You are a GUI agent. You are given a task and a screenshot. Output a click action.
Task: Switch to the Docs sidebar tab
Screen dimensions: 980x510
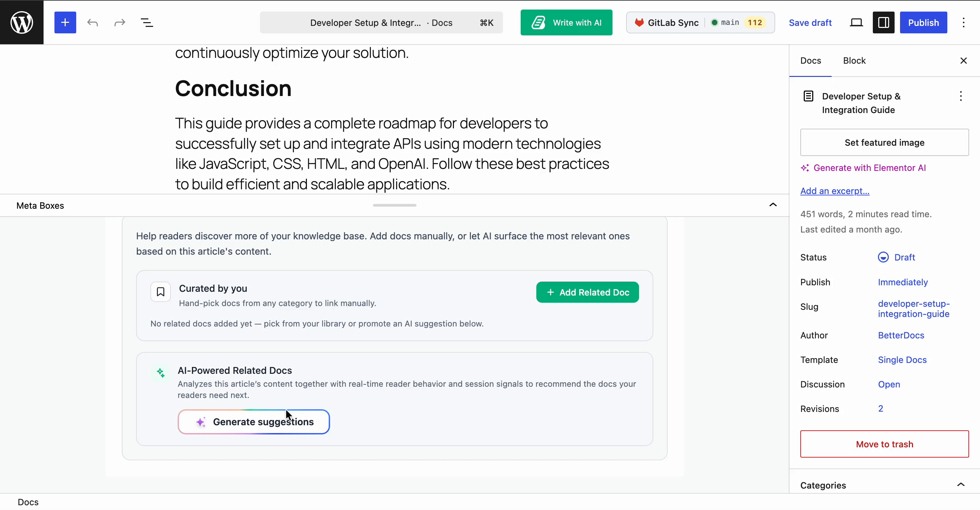pyautogui.click(x=810, y=61)
